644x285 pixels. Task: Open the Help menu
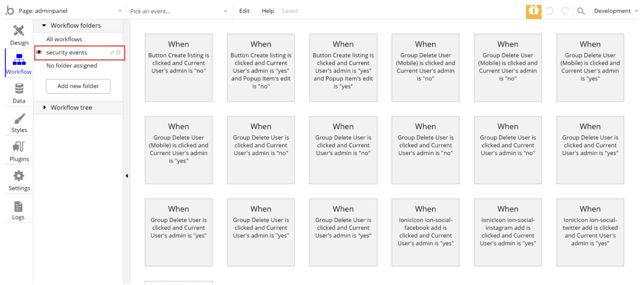point(267,11)
